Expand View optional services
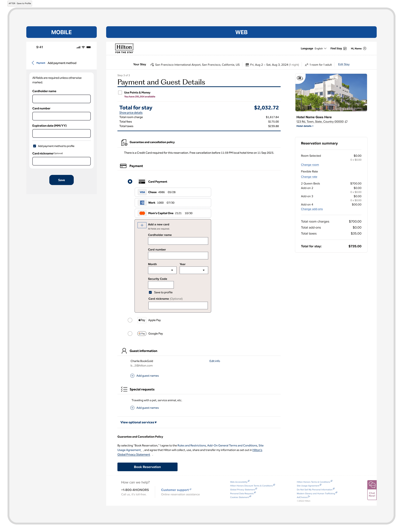Viewport: 403px width, 532px height. pyautogui.click(x=138, y=422)
